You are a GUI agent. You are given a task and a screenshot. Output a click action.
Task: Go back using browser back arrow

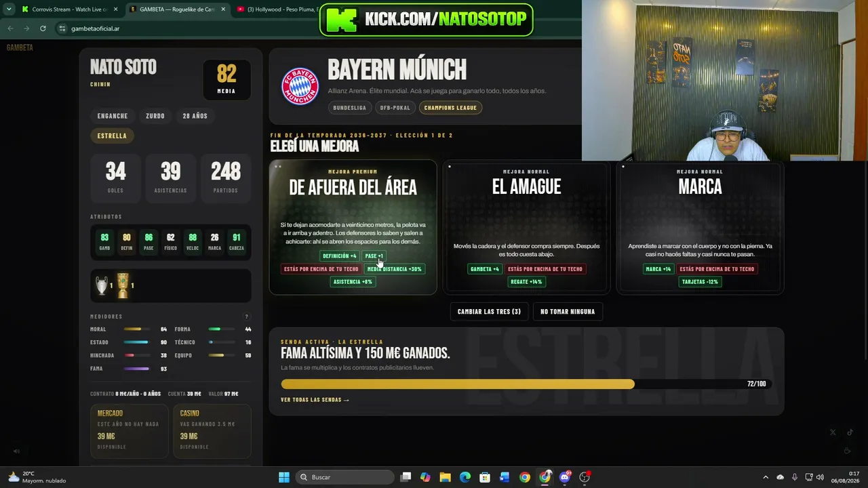tap(10, 28)
